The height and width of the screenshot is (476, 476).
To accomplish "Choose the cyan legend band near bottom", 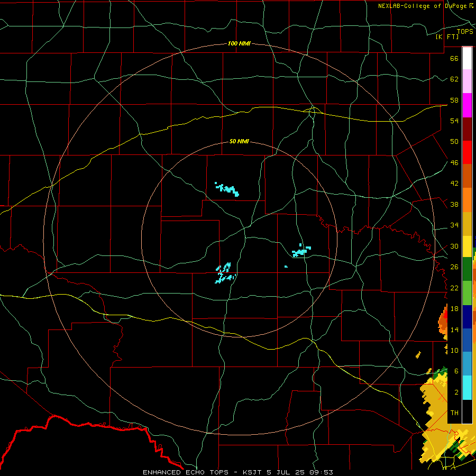I will coord(467,388).
